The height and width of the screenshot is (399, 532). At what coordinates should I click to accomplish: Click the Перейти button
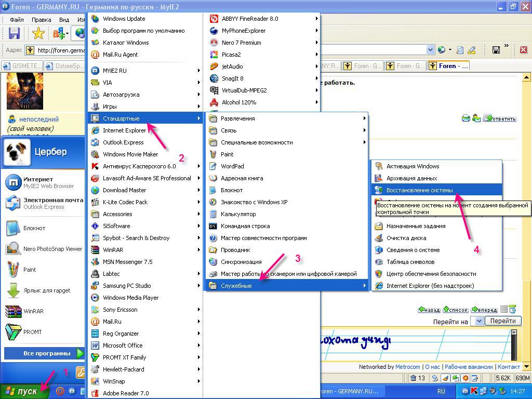tap(502, 321)
